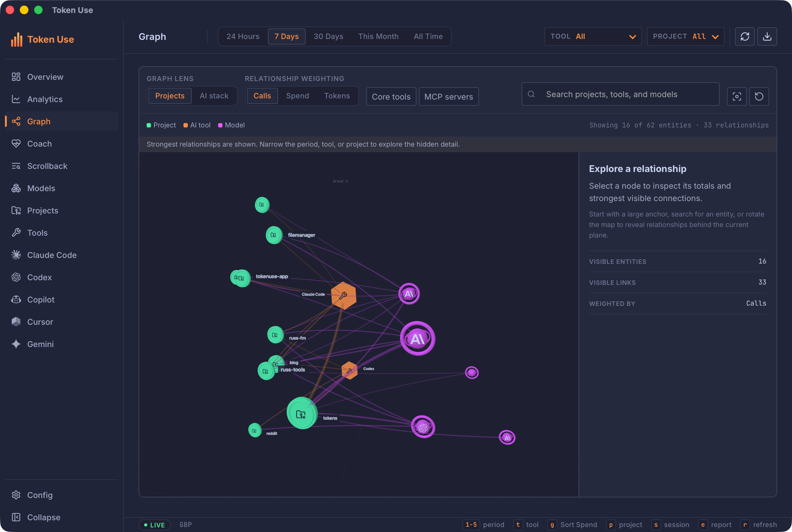792x532 pixels.
Task: Click the fit-to-view focus icon
Action: (737, 97)
